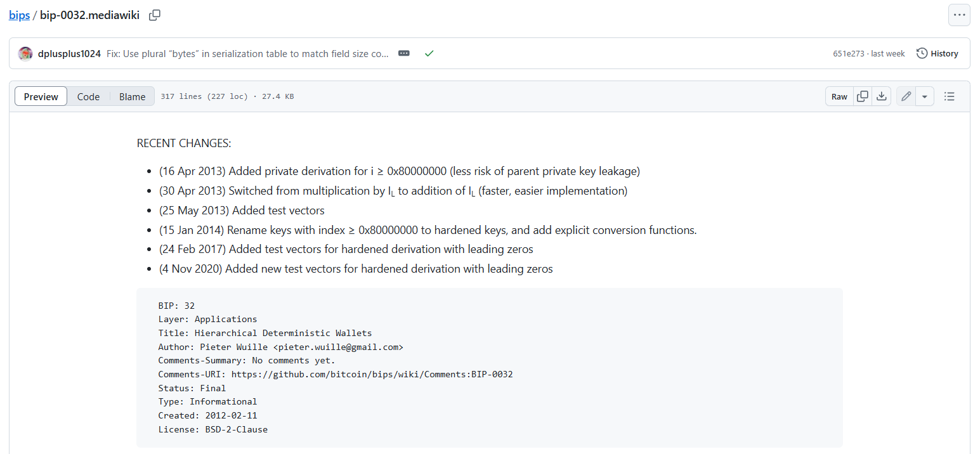The height and width of the screenshot is (454, 980).
Task: Click bip-0032.mediawiki file name heading
Action: pyautogui.click(x=89, y=15)
